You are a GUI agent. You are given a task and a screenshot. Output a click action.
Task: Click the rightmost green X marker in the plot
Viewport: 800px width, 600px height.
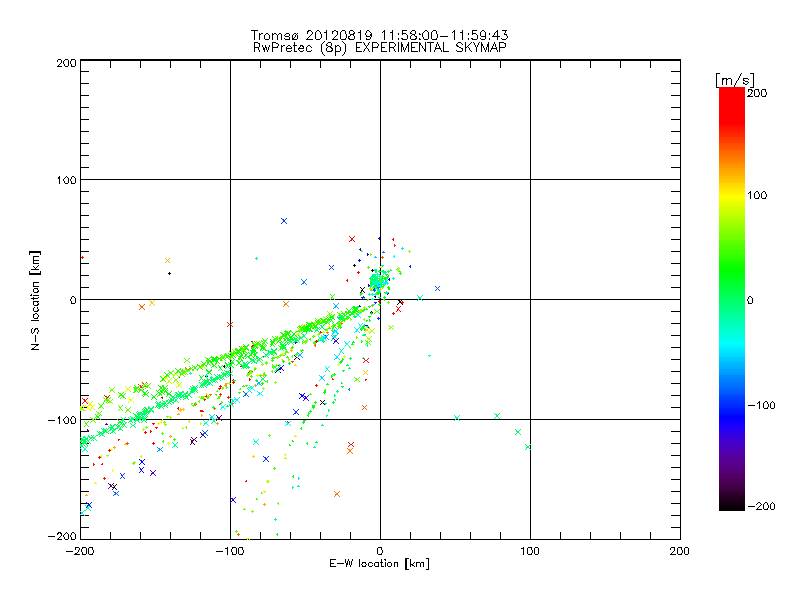point(528,447)
